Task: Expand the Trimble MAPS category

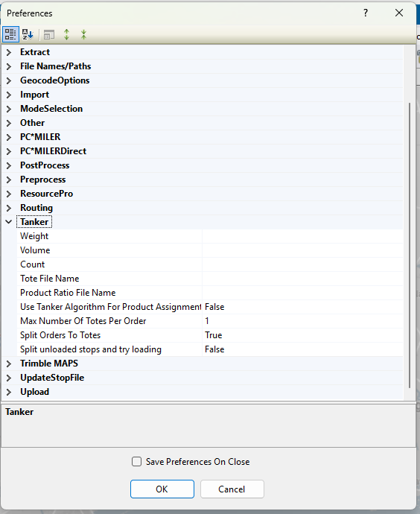Action: [9, 364]
